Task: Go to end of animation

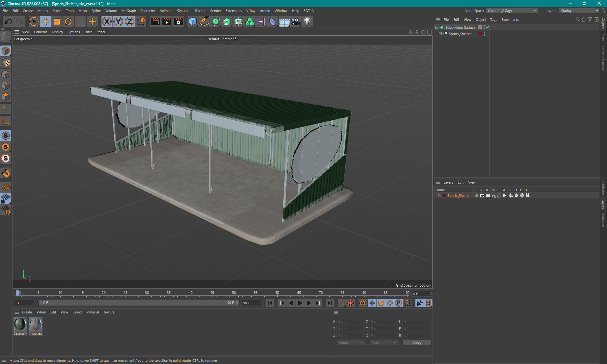Action: (329, 303)
